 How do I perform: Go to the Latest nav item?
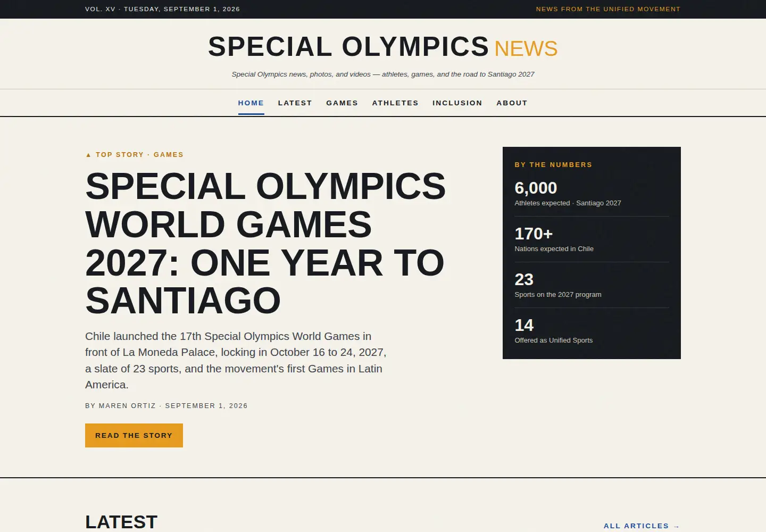tap(295, 103)
